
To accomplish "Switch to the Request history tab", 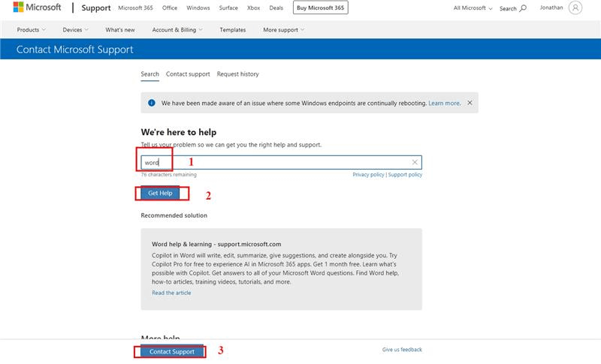I will pos(237,74).
